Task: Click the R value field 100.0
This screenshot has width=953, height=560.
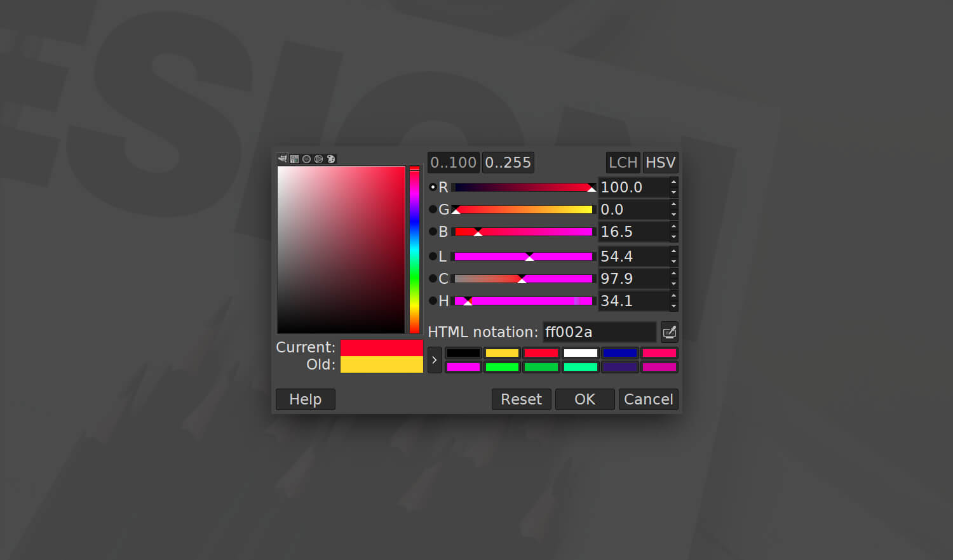Action: click(633, 187)
